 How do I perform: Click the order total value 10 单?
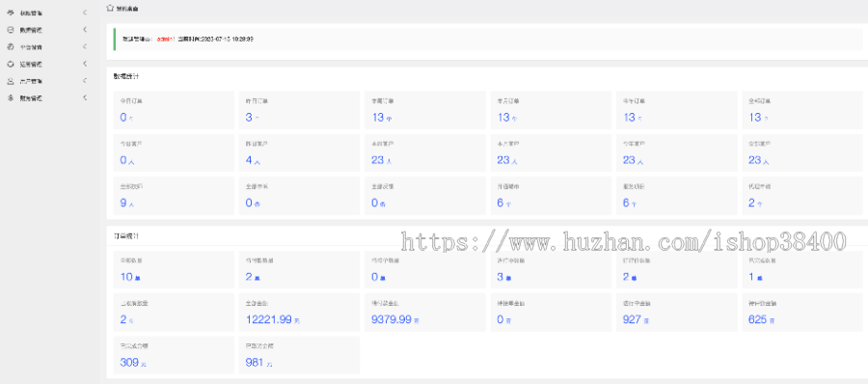(x=129, y=277)
